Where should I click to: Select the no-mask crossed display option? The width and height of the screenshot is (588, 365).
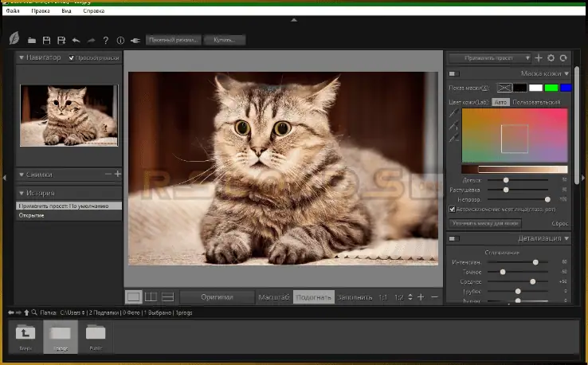point(504,88)
